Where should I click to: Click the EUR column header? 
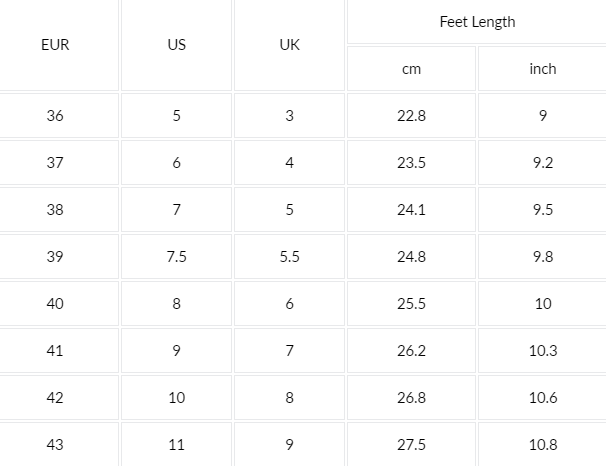(55, 46)
